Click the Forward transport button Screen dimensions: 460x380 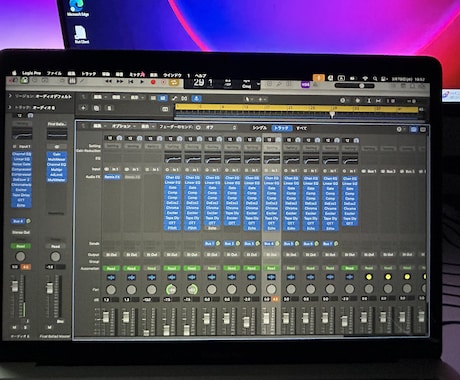tap(120, 81)
